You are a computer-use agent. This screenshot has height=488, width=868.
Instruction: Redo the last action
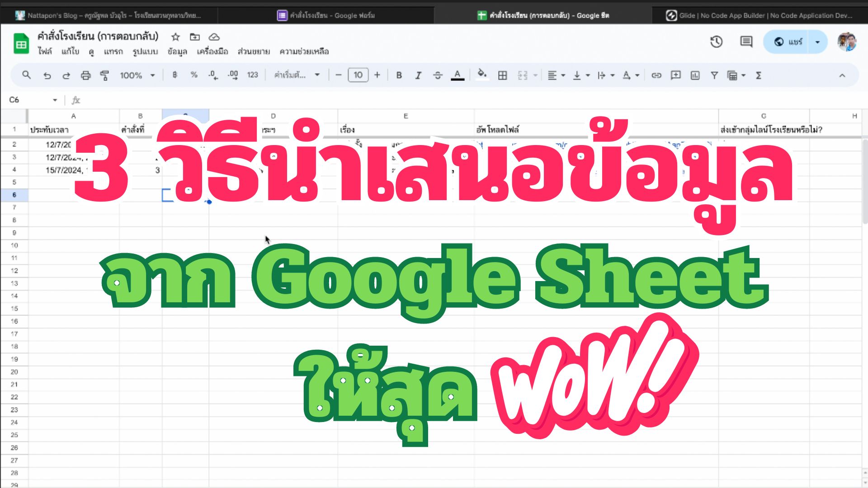[66, 75]
